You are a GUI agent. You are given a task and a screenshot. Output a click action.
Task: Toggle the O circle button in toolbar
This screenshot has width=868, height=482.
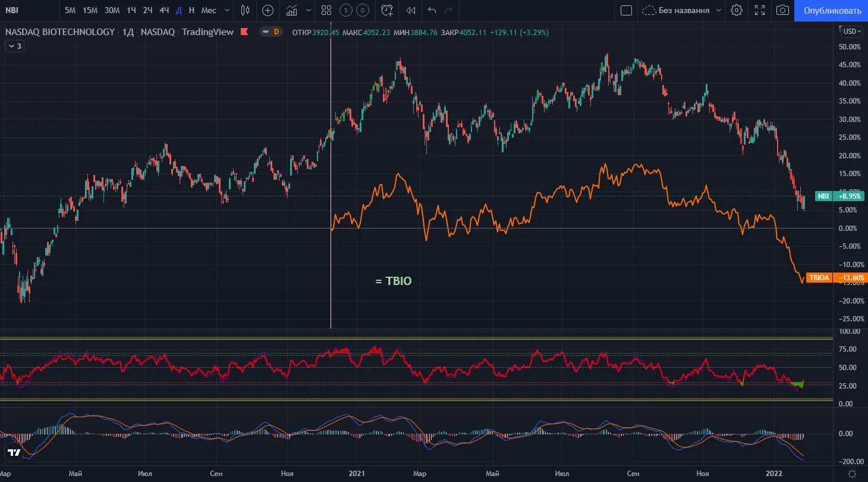363,10
